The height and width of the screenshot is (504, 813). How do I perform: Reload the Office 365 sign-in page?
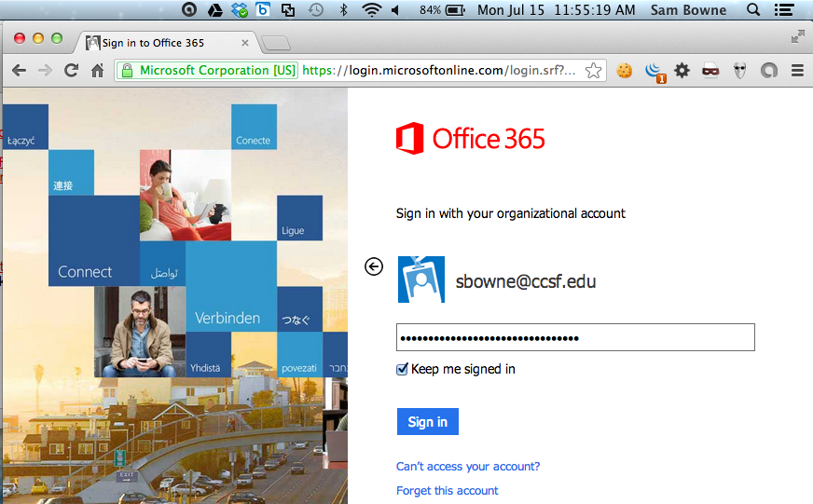[x=72, y=70]
